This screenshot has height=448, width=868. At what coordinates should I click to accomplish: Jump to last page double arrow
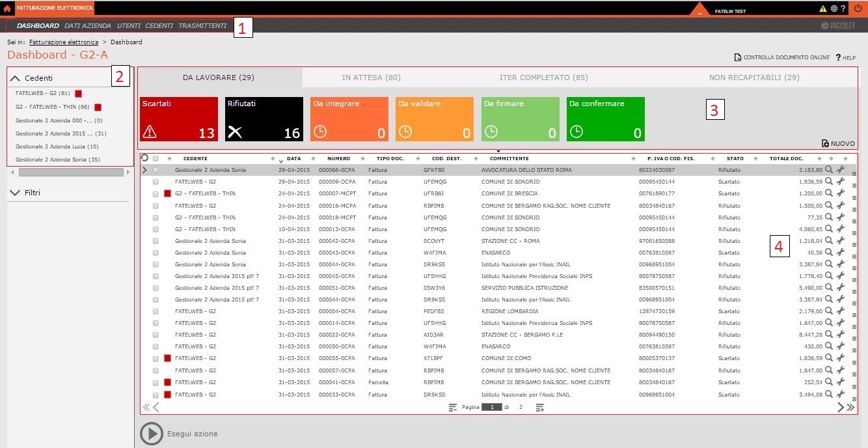(850, 408)
